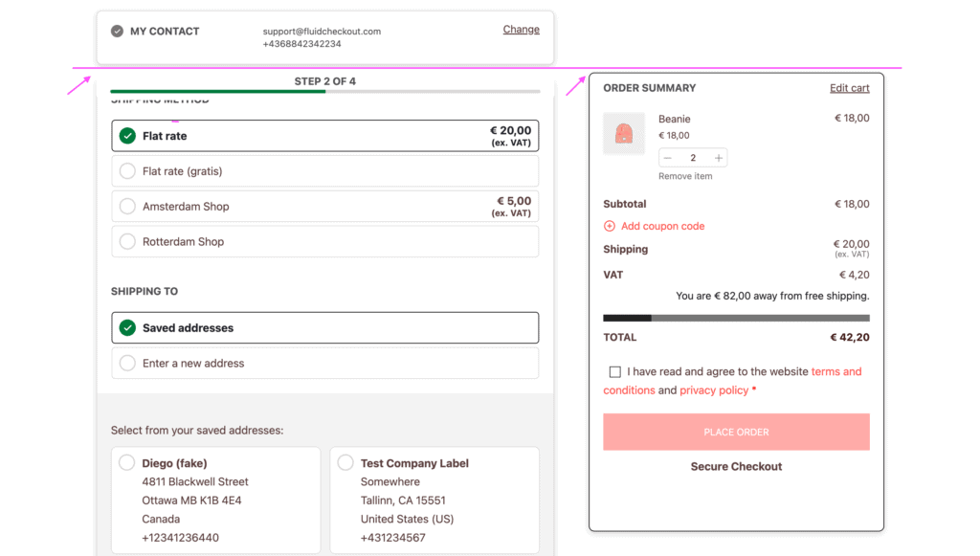Click the Beanie product thumbnail
This screenshot has width=980, height=556.
625,134
